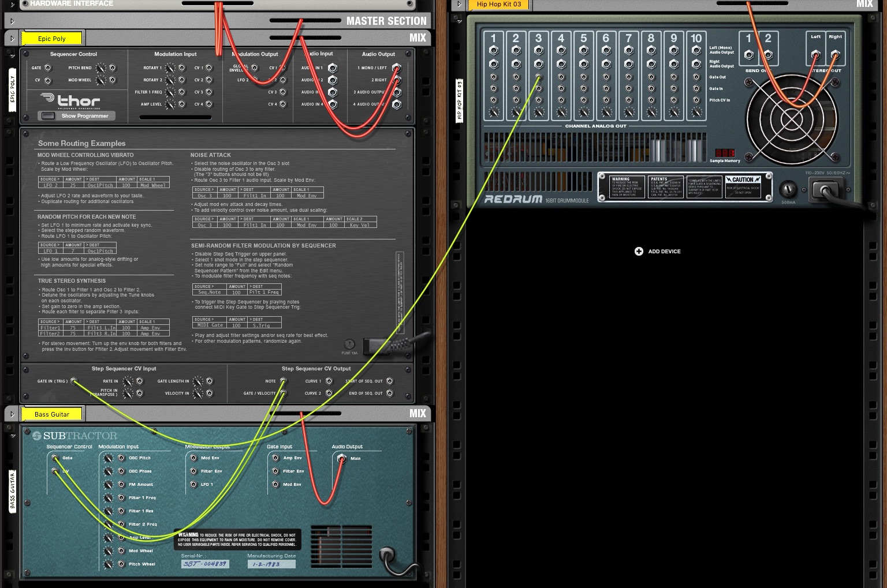Image resolution: width=887 pixels, height=588 pixels.
Task: Click Subtractor's OSC Pitch modulation input jack
Action: [x=121, y=458]
